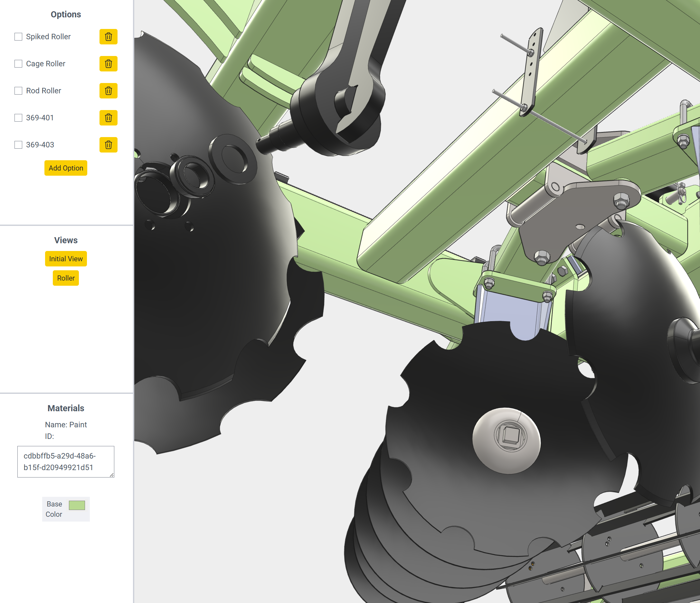The image size is (700, 603).
Task: Click trash icon for 369-403
Action: 108,144
